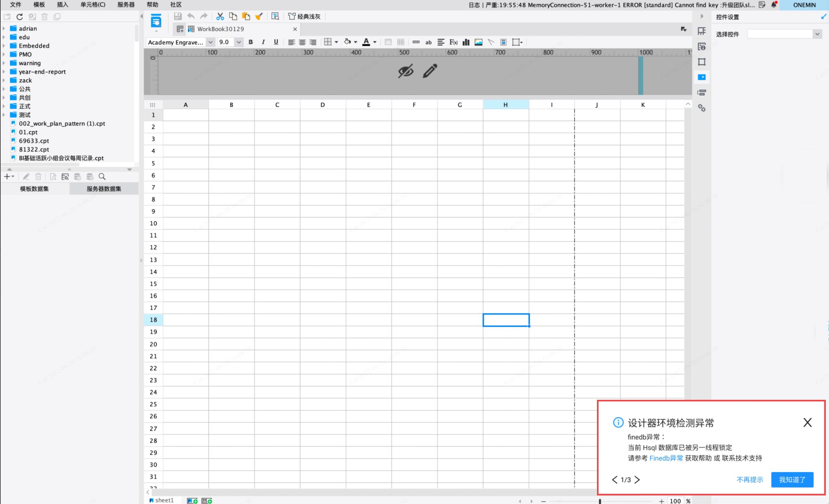
Task: Click the font color swatch
Action: coord(366,42)
